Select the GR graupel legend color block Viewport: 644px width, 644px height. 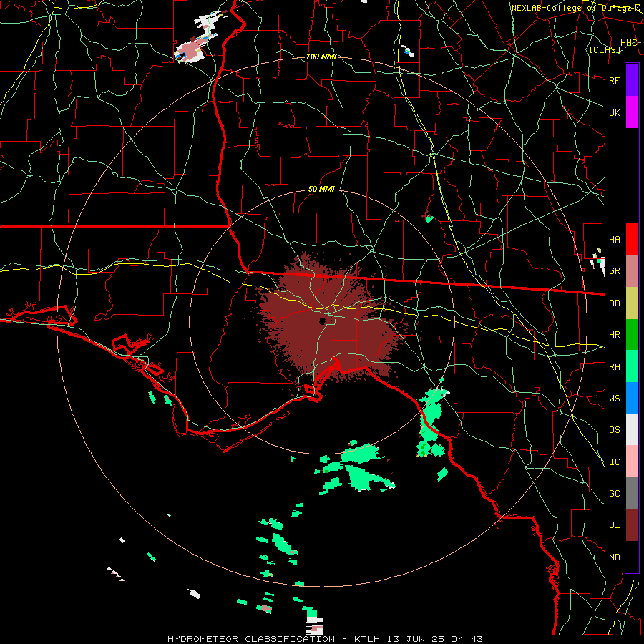632,271
